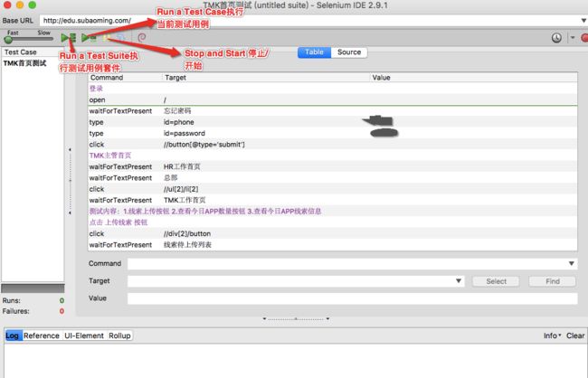The height and width of the screenshot is (378, 588).
Task: Click into the Value input field
Action: 352,298
